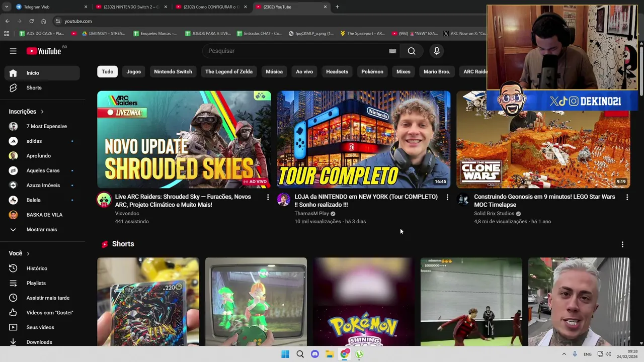Screen dimensions: 644x362
Task: Open the Pokémon Shining Short thumbnail
Action: point(364,302)
